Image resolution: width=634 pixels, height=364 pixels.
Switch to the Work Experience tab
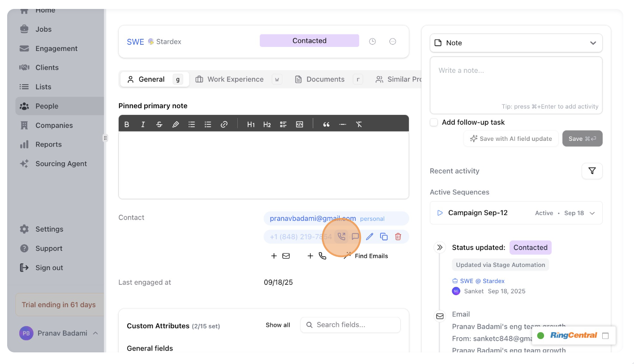(239, 79)
